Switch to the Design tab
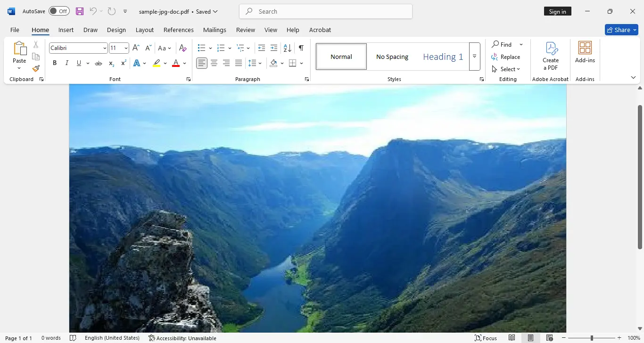Viewport: 644px width, 343px height. pyautogui.click(x=116, y=30)
